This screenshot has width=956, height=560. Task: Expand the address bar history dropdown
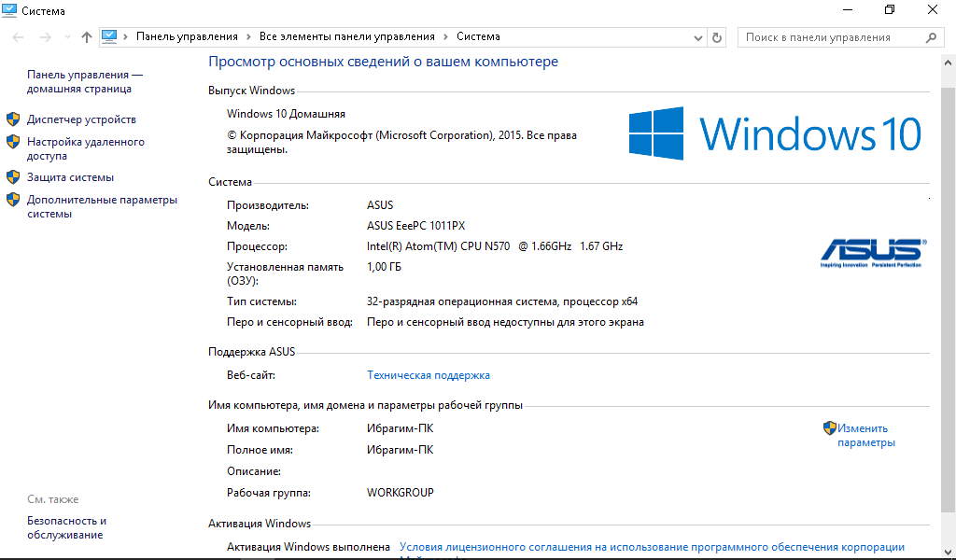698,37
